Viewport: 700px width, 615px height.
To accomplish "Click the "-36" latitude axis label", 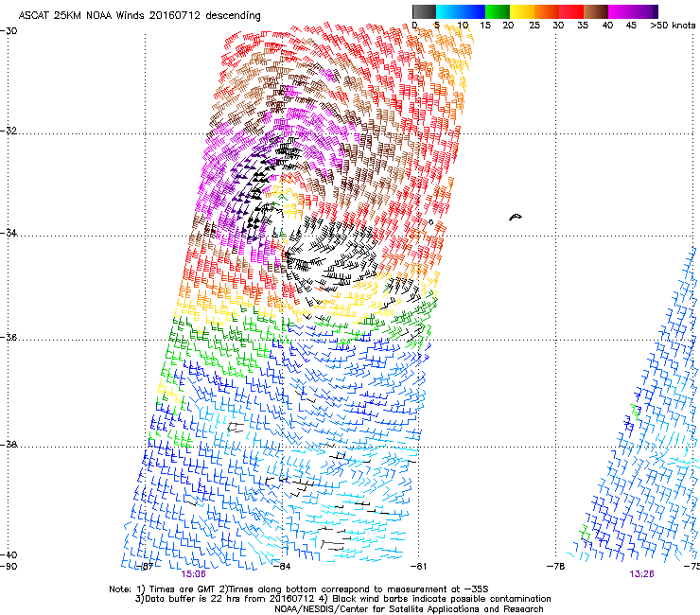I will tap(9, 337).
